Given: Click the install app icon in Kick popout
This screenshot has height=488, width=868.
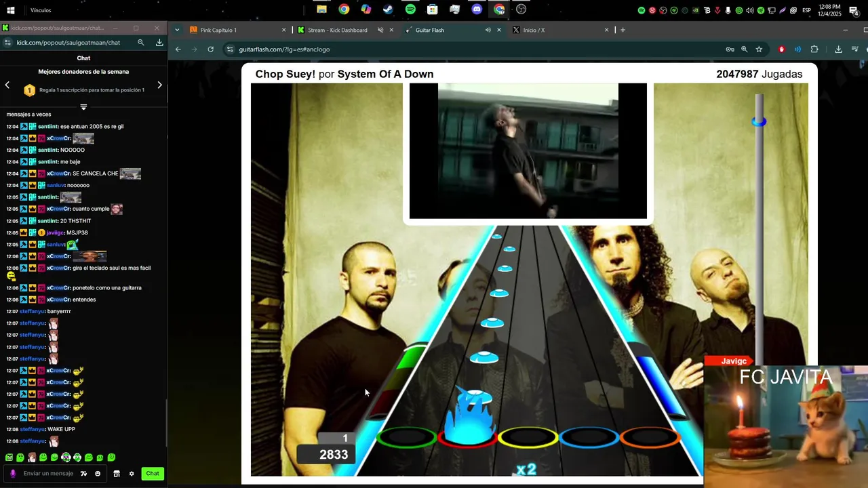Looking at the screenshot, I should click(159, 42).
